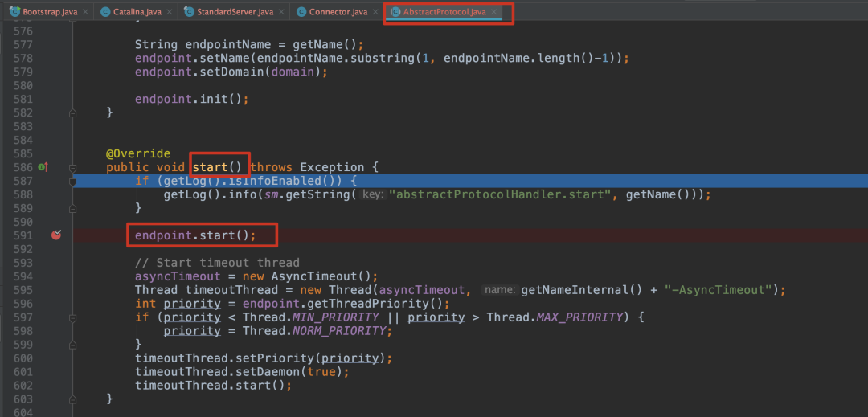Open the Catalina.java editor tab
The width and height of the screenshot is (868, 417).
(x=136, y=11)
